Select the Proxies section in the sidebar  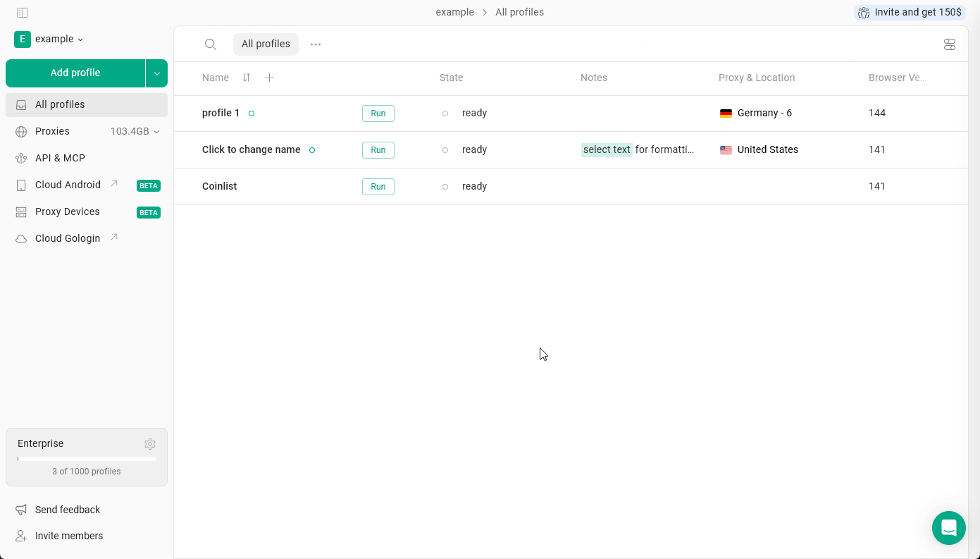[x=52, y=131]
